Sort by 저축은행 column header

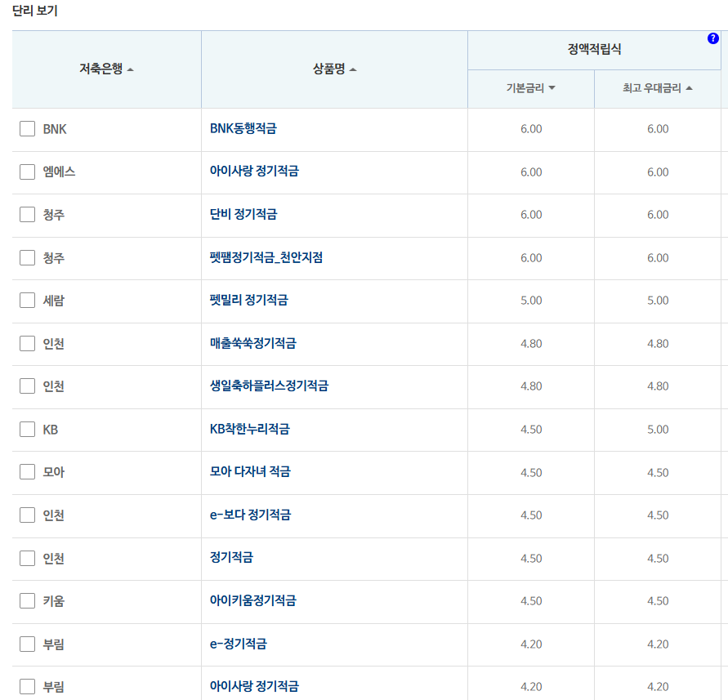pos(106,69)
